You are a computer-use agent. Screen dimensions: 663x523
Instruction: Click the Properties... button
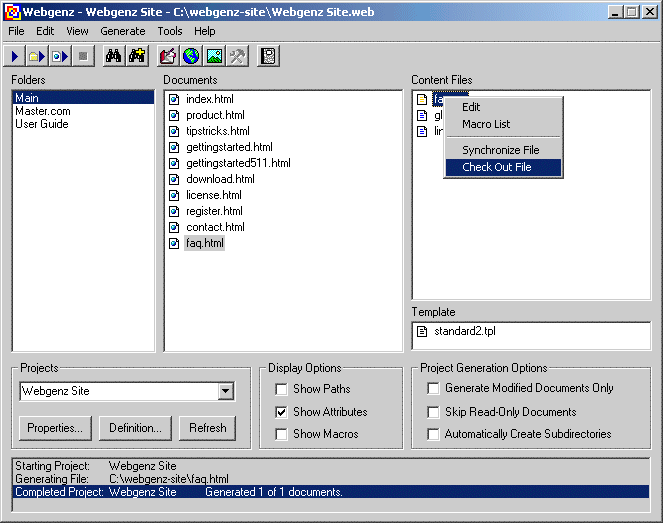tap(55, 428)
